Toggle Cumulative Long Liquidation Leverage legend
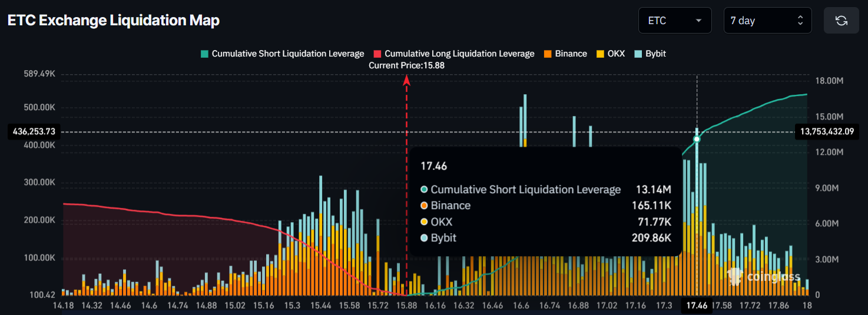 459,54
